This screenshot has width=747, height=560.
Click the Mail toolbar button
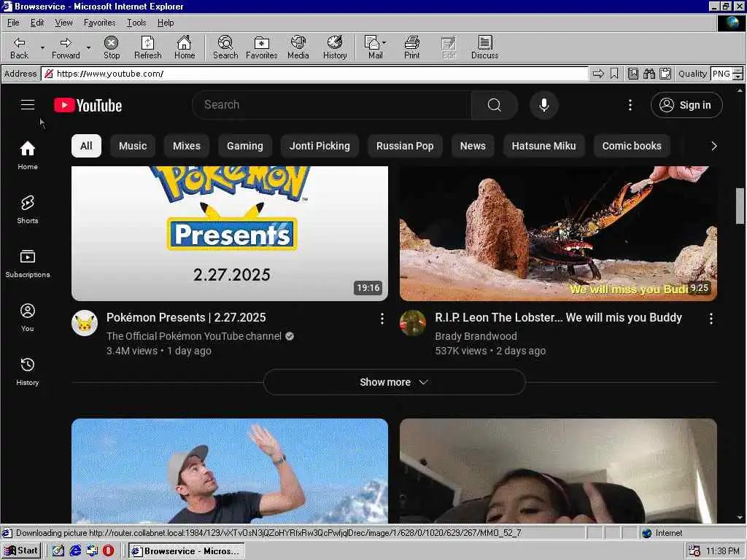[373, 47]
